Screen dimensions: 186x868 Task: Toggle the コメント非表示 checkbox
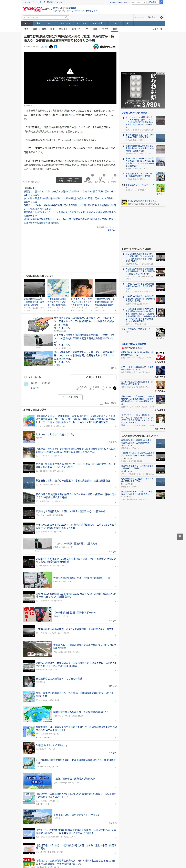[x=102, y=403]
